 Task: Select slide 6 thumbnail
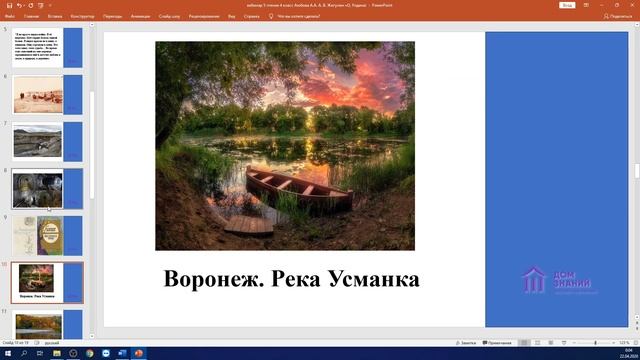(47, 94)
